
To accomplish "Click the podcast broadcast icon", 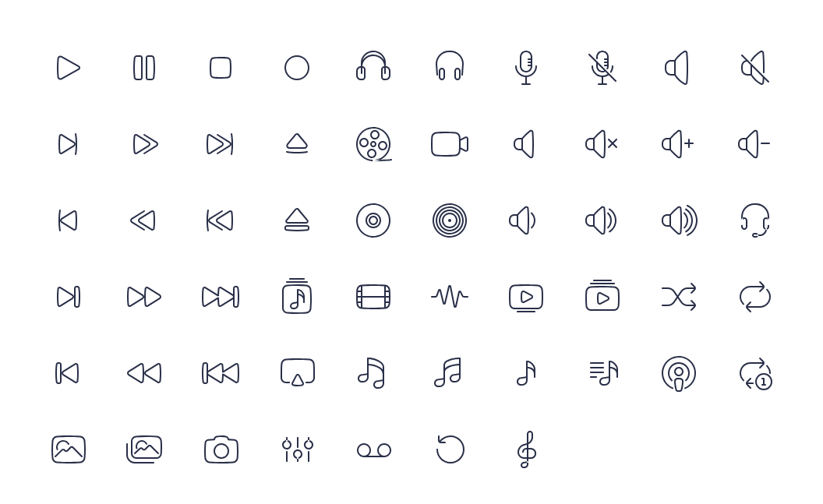I will (x=679, y=373).
